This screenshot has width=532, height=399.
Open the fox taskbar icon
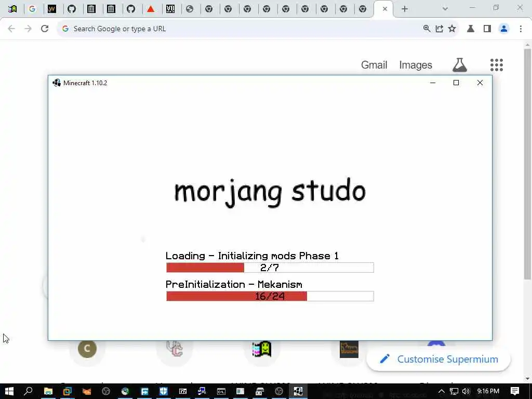tap(87, 391)
